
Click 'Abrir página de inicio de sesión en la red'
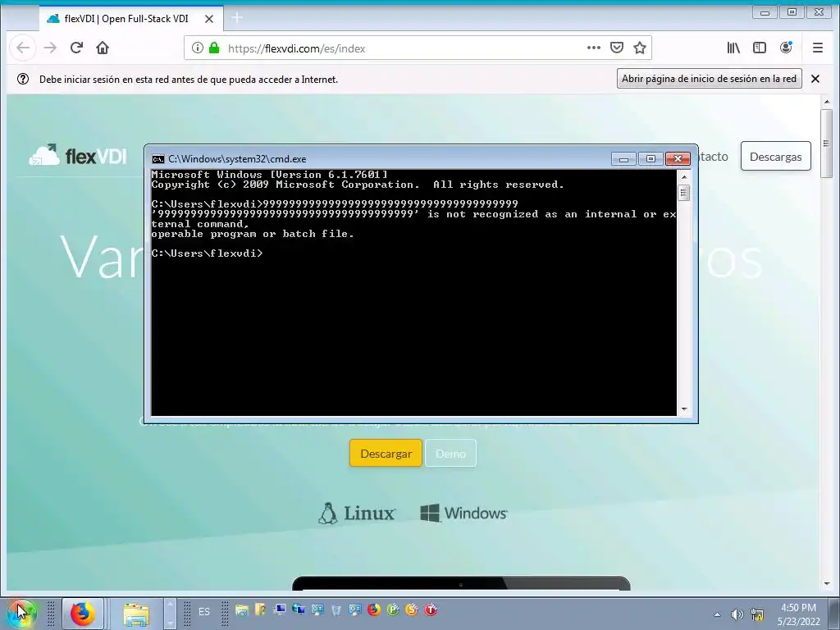tap(709, 79)
